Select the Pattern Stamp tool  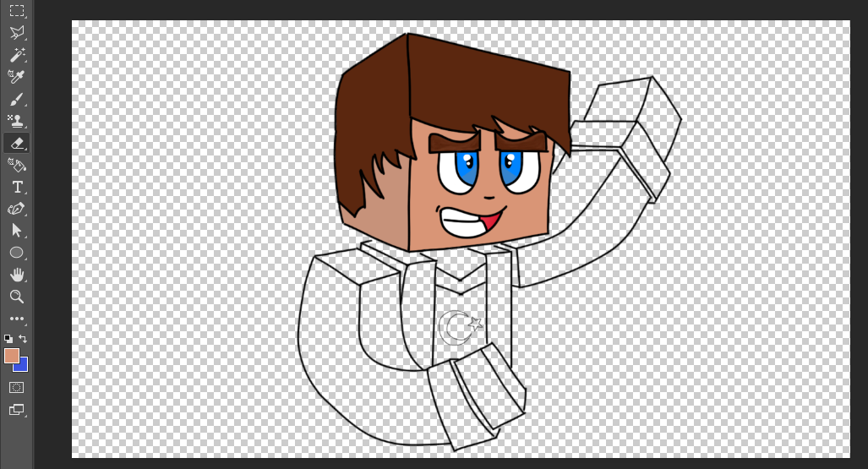pyautogui.click(x=17, y=121)
